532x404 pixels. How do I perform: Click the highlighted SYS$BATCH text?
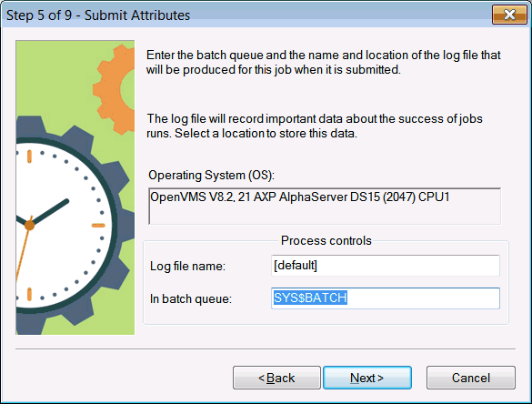(310, 298)
